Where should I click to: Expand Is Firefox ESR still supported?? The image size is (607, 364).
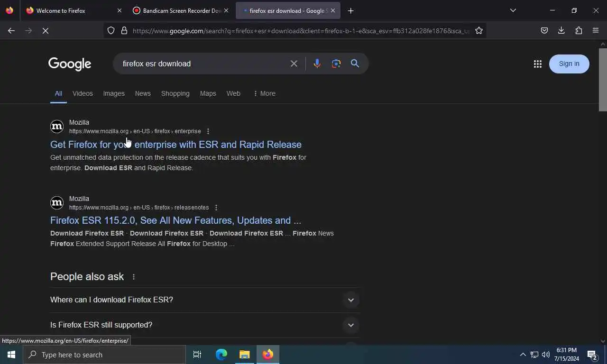click(205, 325)
